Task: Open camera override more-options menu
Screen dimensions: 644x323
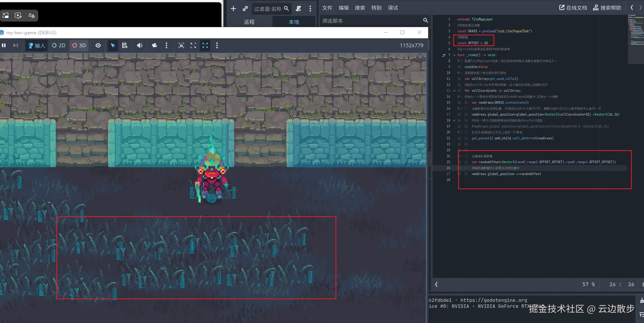Action: pos(166,45)
